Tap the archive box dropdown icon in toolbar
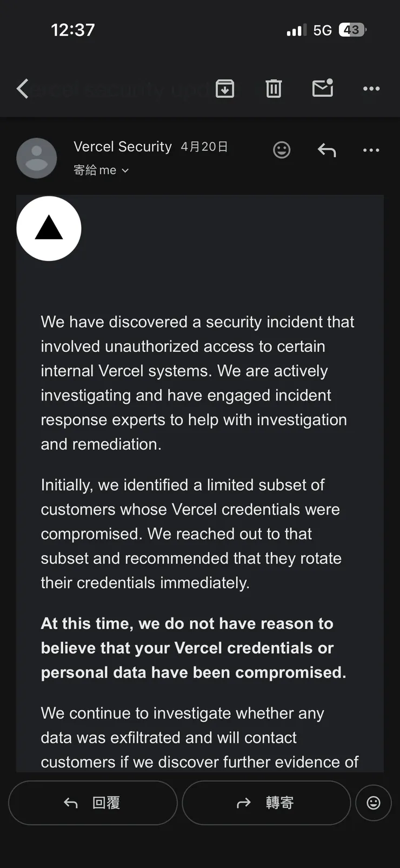 [225, 88]
